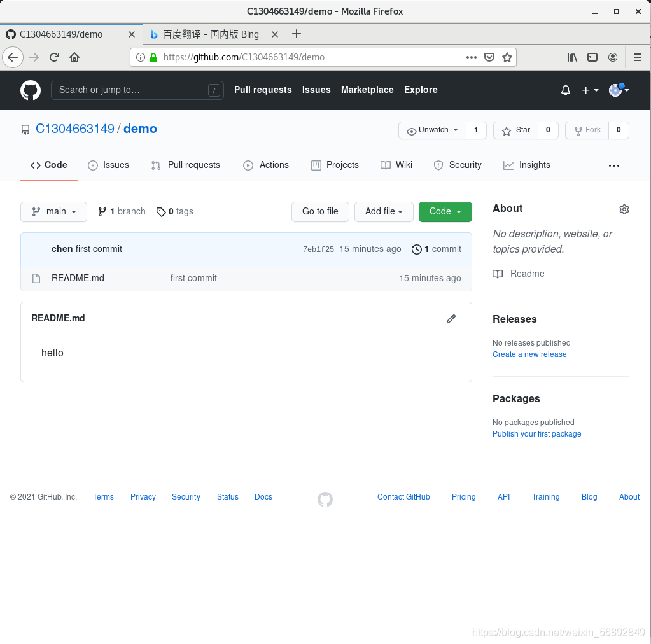Open About section settings gear
The height and width of the screenshot is (644, 651).
coord(624,209)
